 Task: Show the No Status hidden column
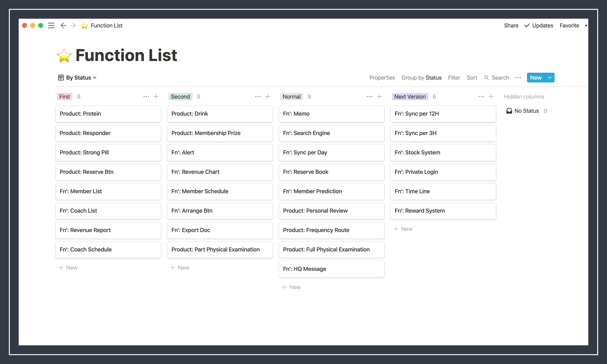(x=526, y=111)
